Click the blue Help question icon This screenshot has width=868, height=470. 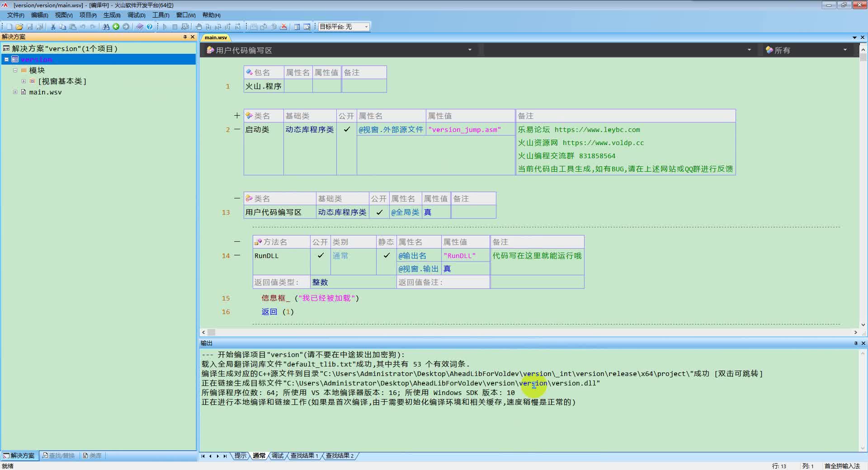pyautogui.click(x=150, y=27)
